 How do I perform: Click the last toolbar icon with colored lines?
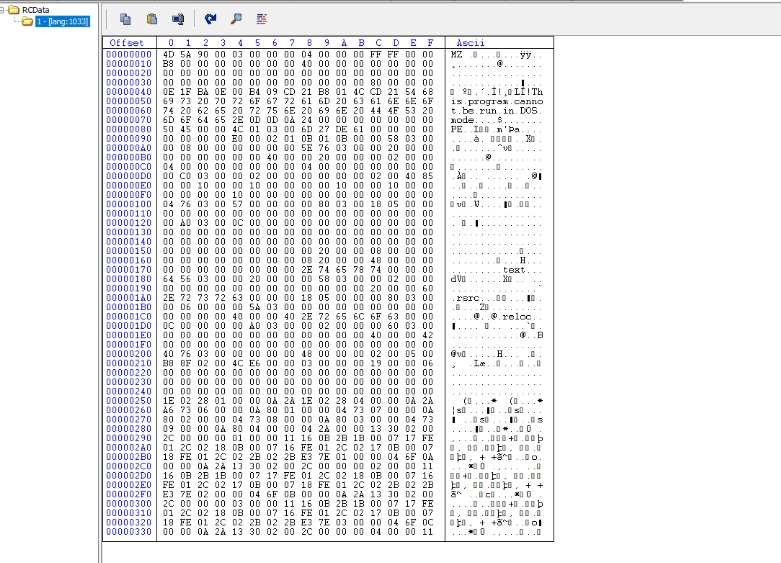262,18
